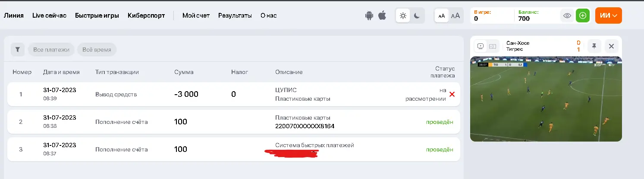This screenshot has width=644, height=179.
Task: Switch to field scheme view icon
Action: pyautogui.click(x=493, y=46)
